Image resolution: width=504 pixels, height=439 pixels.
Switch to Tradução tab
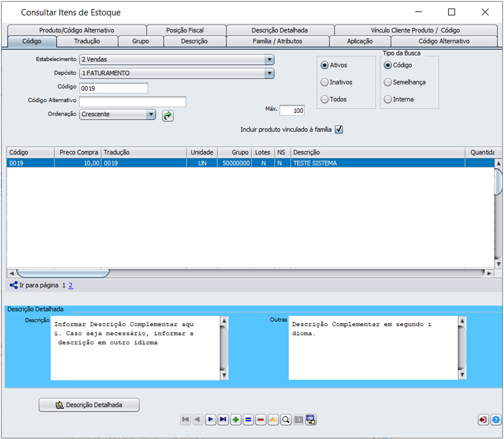(87, 41)
